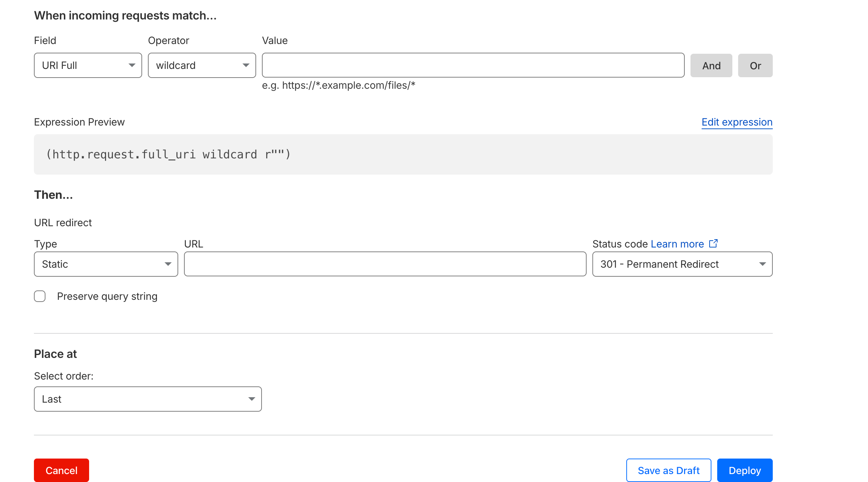Open the 301 - Permanent Redirect dropdown
Screen dimensions: 868x482
pyautogui.click(x=683, y=264)
